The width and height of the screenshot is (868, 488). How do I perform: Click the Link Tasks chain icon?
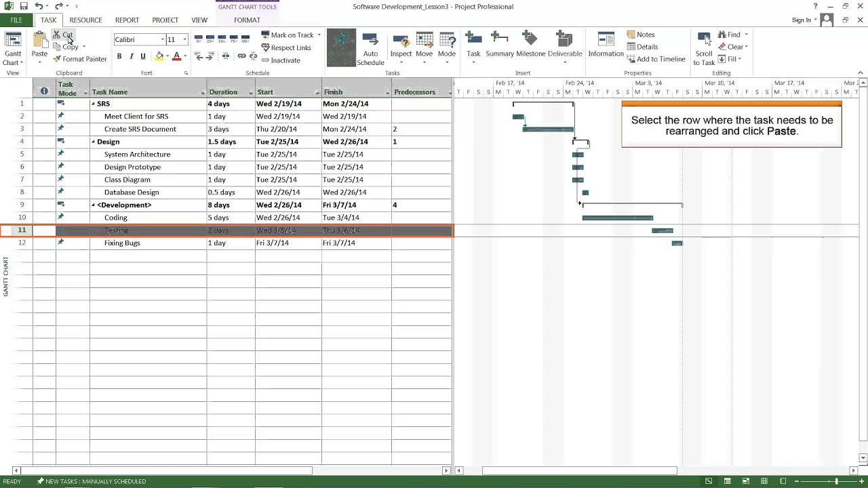(x=241, y=56)
